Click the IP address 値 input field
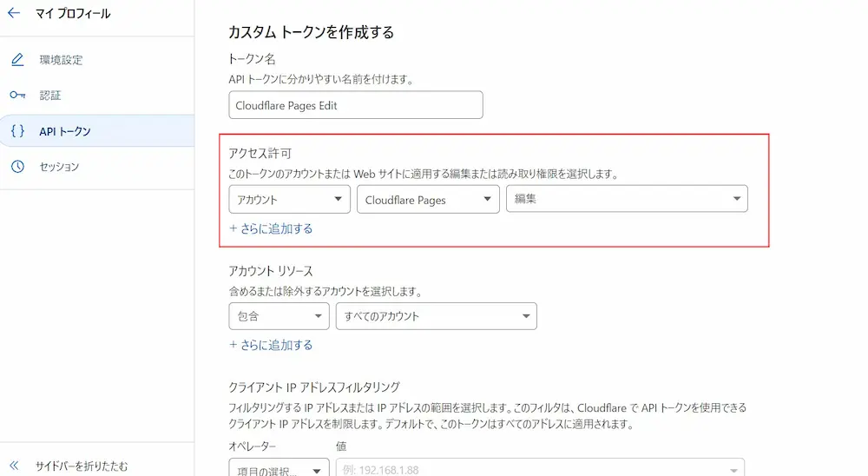Viewport: 868px width, 476px height. tap(540, 469)
